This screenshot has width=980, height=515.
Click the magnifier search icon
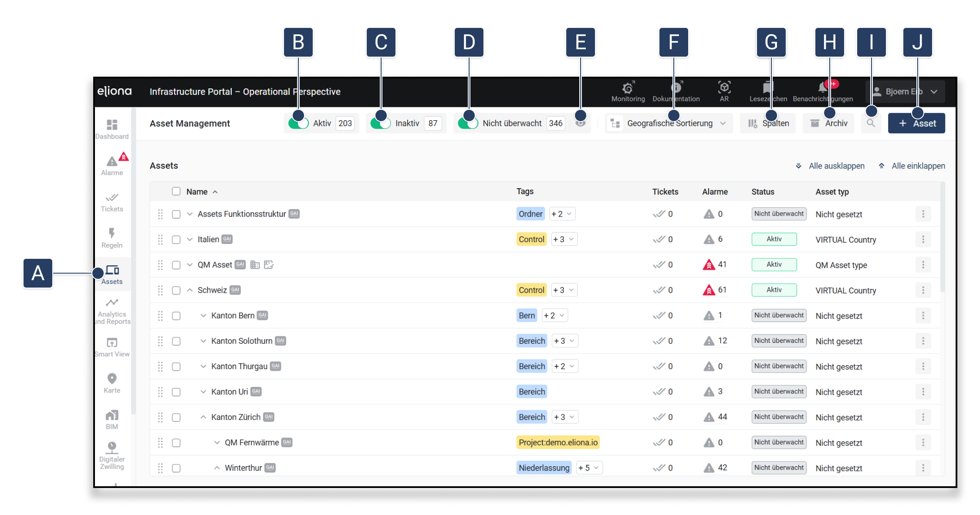coord(871,123)
